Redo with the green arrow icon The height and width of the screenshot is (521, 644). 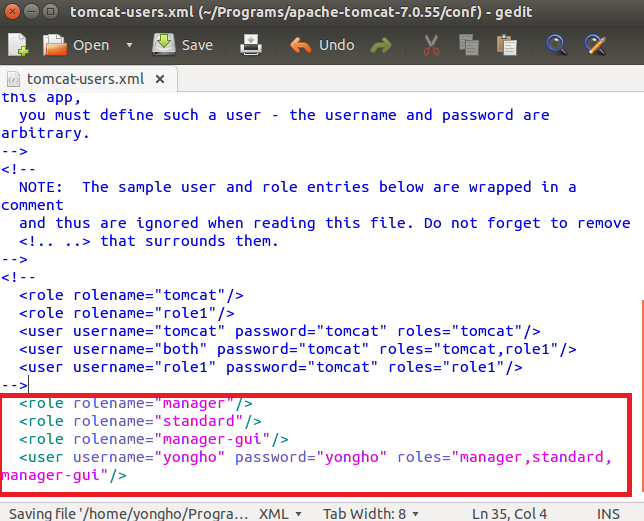coord(381,45)
